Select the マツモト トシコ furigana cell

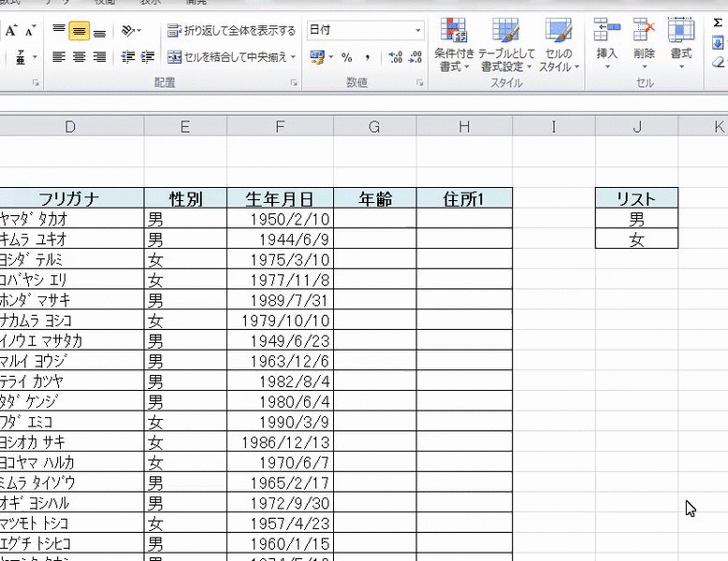point(71,523)
